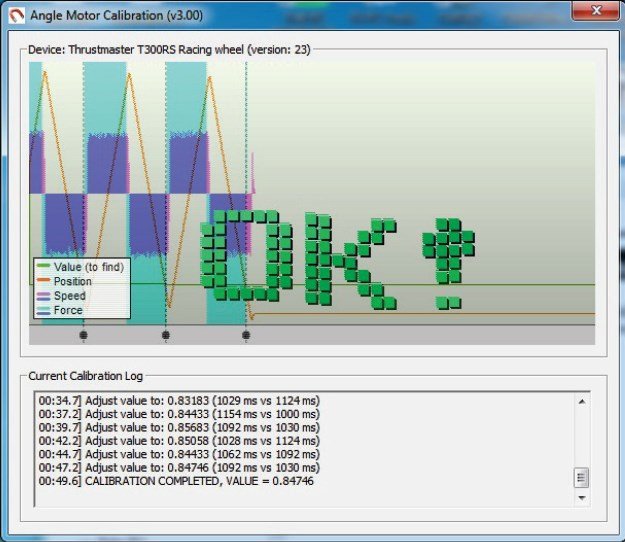Click the green block letter K
Viewport: 625px width, 542px height.
(x=349, y=260)
